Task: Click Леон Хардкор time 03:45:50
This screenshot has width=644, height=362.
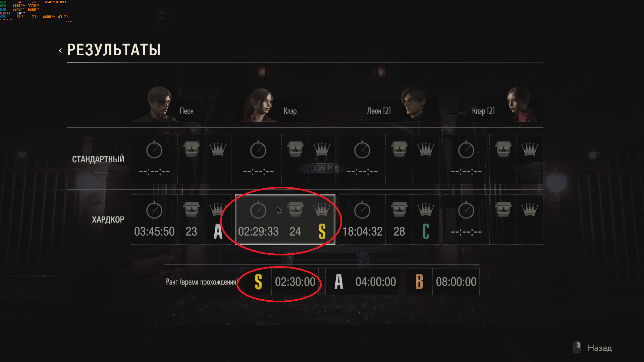Action: (x=154, y=231)
